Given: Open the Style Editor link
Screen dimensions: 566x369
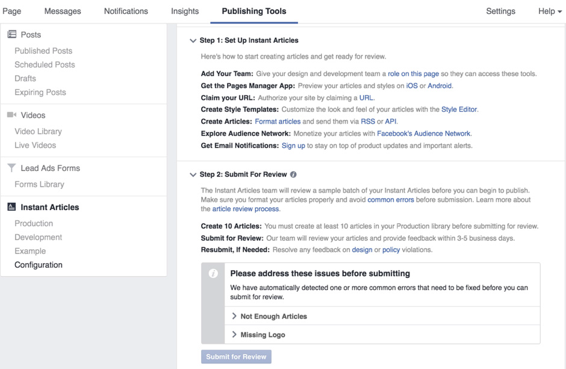Looking at the screenshot, I should tap(459, 109).
